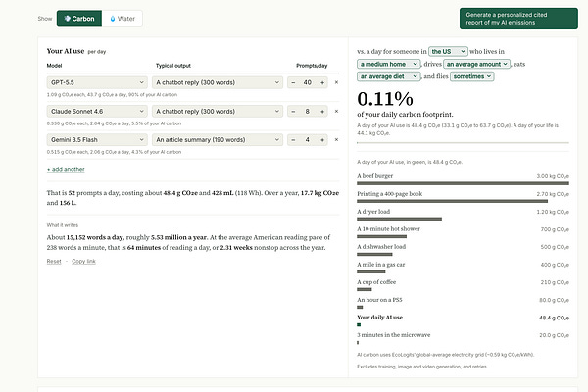Select the '3 minutes in the microwave' label

[x=394, y=335]
